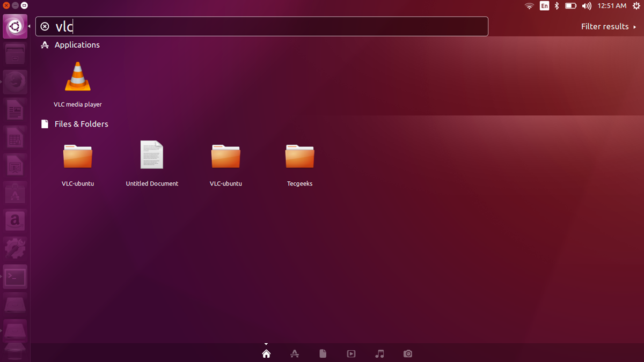Open the En keyboard layout indicator

point(544,6)
